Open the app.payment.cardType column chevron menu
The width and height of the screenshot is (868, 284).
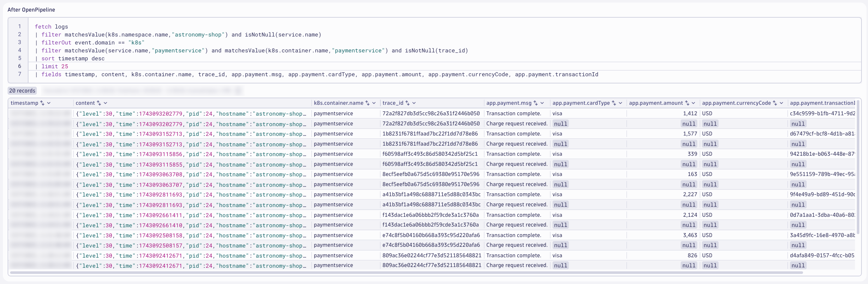coord(620,103)
